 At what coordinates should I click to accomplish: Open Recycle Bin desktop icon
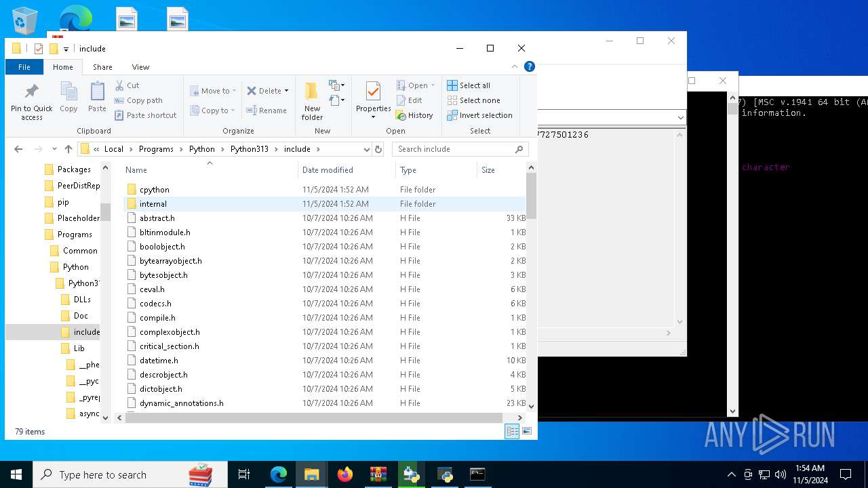coord(25,20)
